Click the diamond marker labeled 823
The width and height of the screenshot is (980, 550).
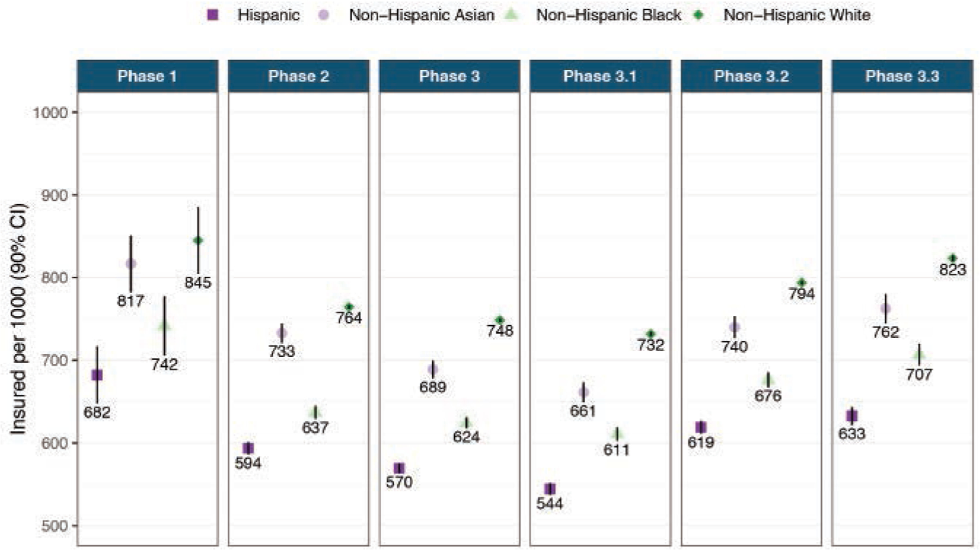point(952,258)
